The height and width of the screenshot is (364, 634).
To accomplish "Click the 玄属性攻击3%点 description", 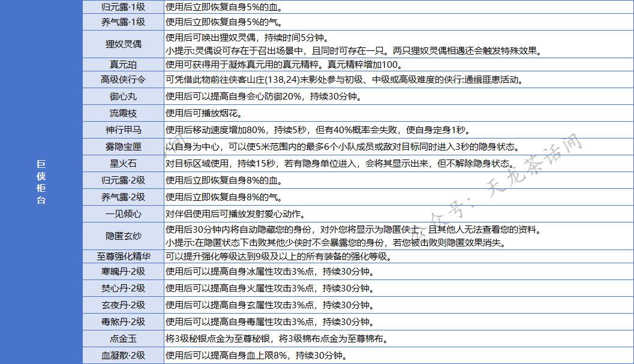I will tap(270, 305).
